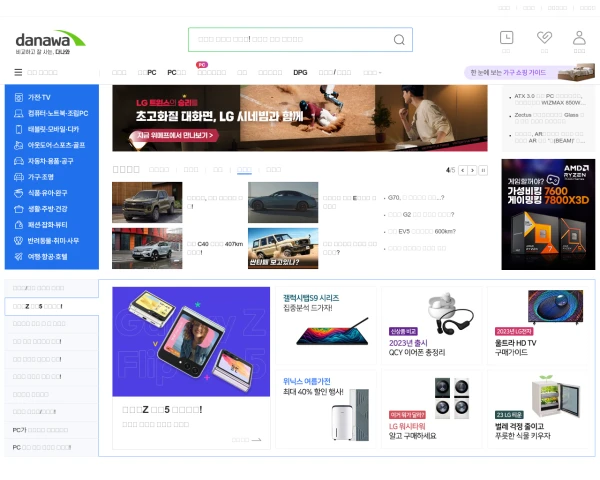The image size is (600, 480).
Task: Open the 울트라 HD TV 구매가이드 card
Action: (538, 325)
